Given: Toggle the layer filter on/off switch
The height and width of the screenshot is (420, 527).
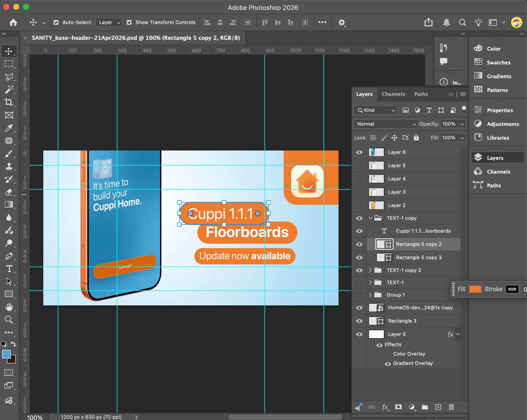Looking at the screenshot, I should pos(464,110).
